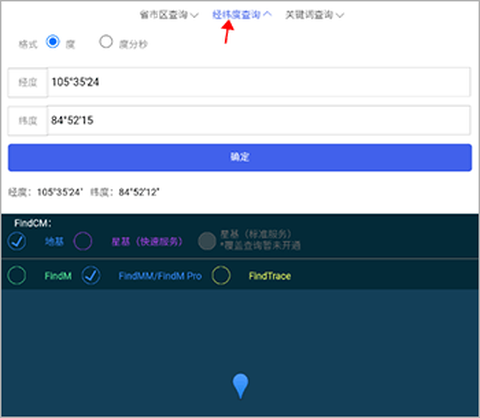Select the 度分秒 format radio button
480x418 pixels.
coord(106,42)
